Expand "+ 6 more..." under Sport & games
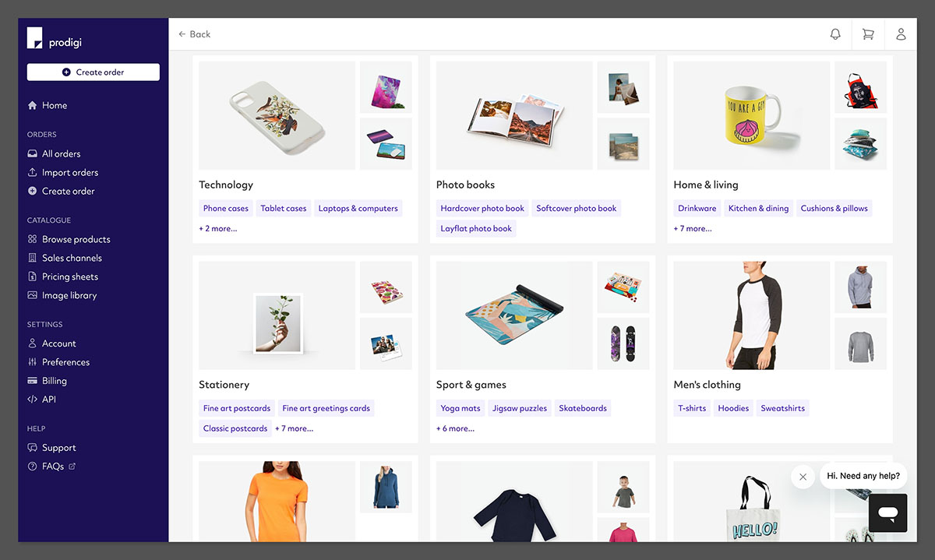The image size is (935, 560). [x=455, y=428]
